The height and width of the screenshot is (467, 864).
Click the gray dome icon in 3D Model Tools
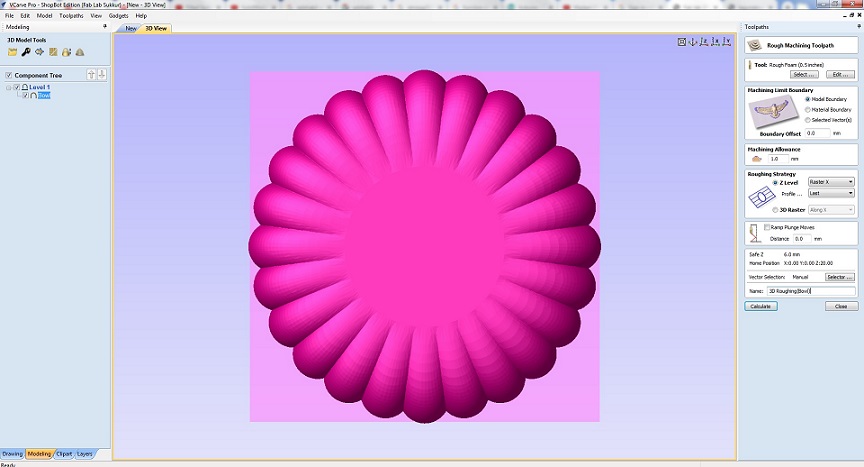(80, 52)
